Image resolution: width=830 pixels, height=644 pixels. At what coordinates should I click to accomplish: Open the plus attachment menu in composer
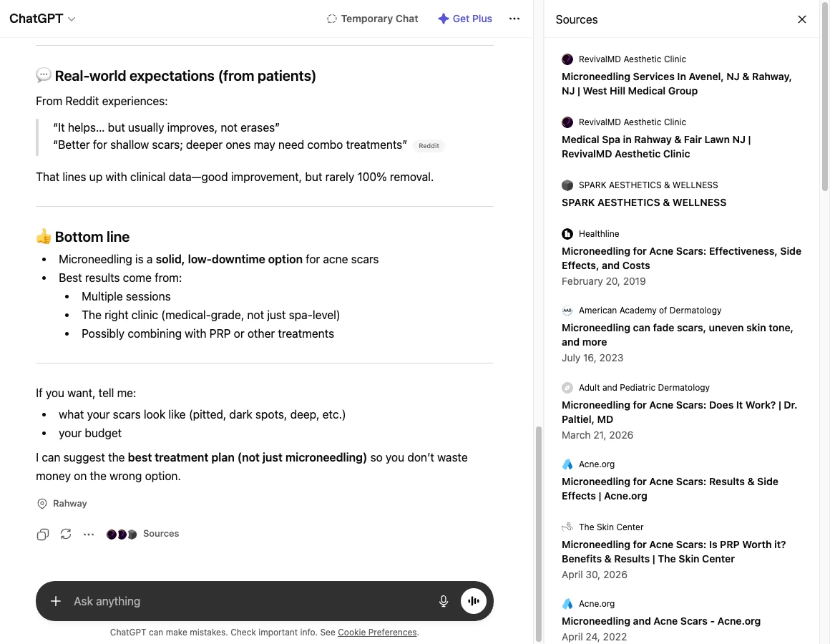[56, 601]
